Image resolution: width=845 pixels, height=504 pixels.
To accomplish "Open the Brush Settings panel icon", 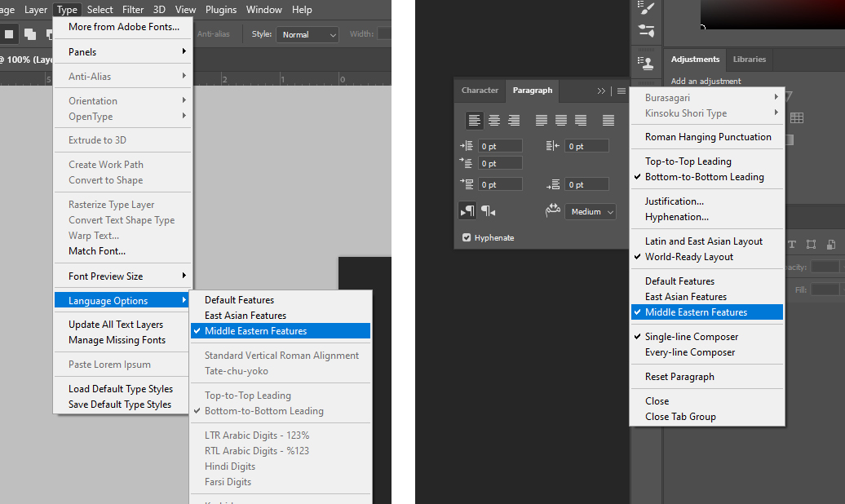I will 646,31.
